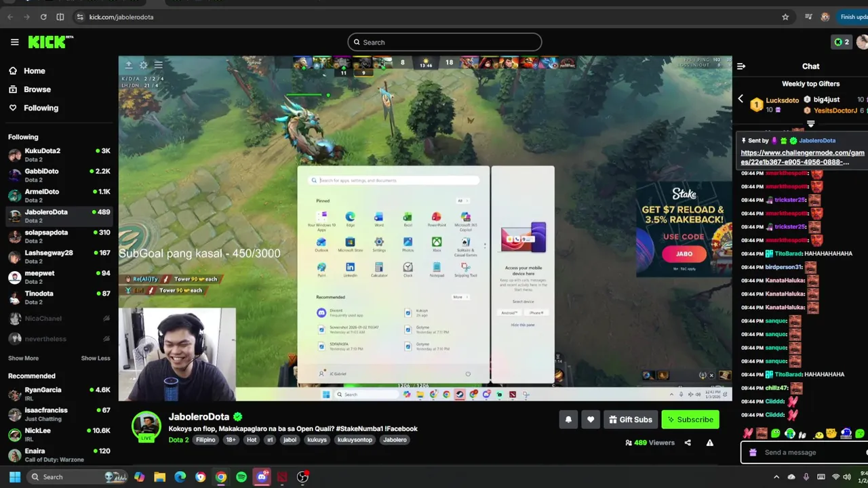Bookmark this page with the star icon
This screenshot has height=488, width=868.
pyautogui.click(x=785, y=17)
